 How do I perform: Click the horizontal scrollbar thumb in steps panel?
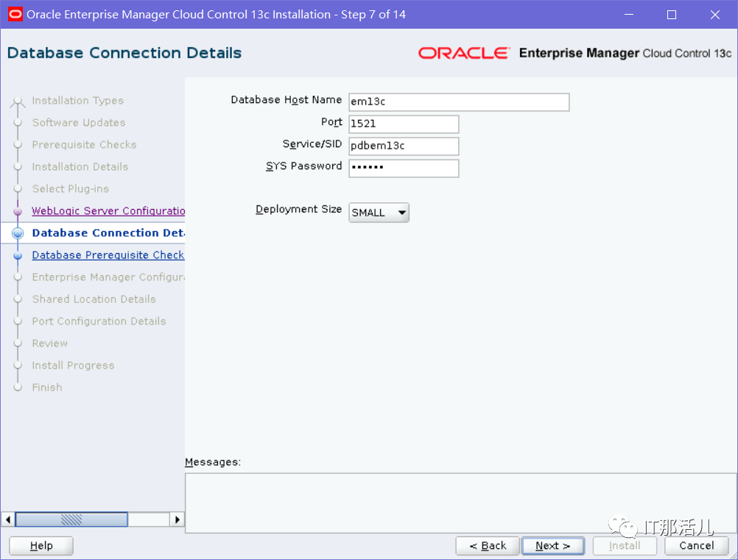click(x=71, y=520)
